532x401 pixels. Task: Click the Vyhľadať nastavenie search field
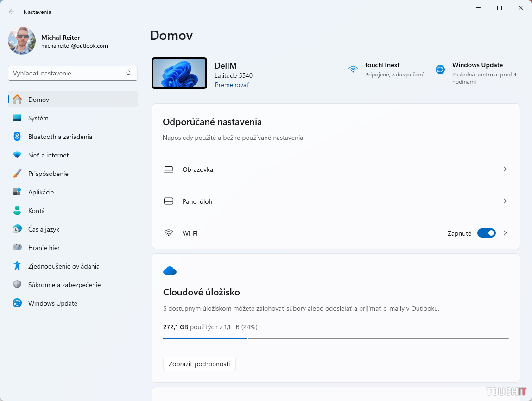(67, 73)
